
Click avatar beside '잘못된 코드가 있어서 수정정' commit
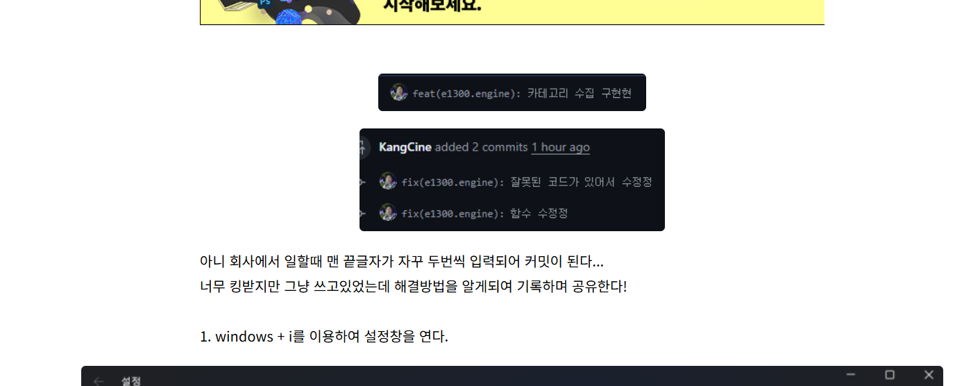[x=388, y=181]
